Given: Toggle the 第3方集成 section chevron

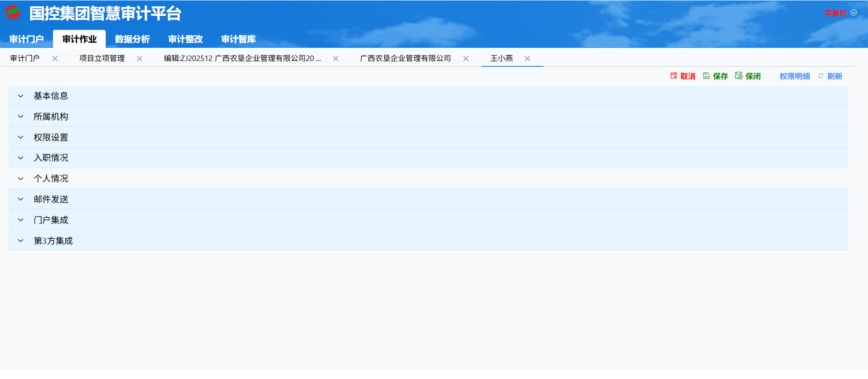Looking at the screenshot, I should [x=21, y=241].
